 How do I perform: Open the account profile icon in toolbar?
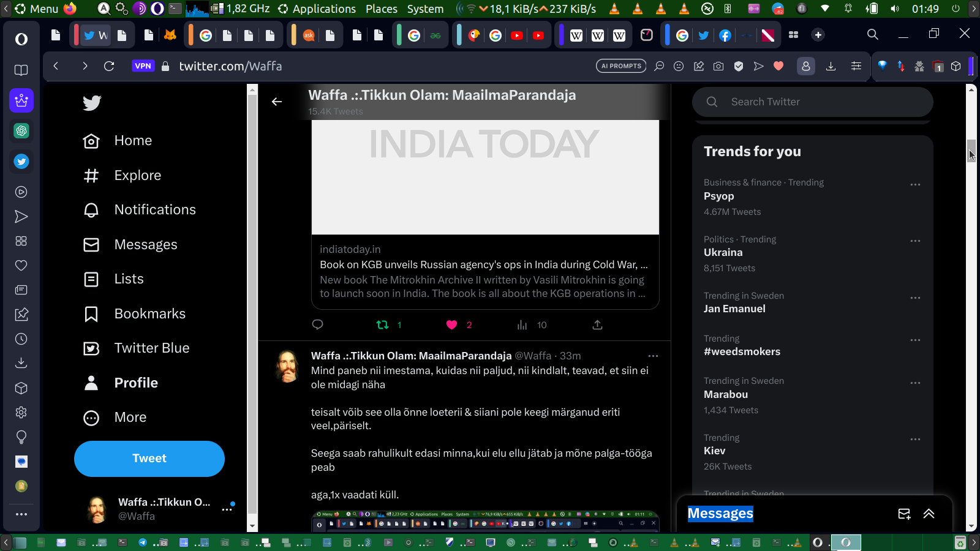806,66
